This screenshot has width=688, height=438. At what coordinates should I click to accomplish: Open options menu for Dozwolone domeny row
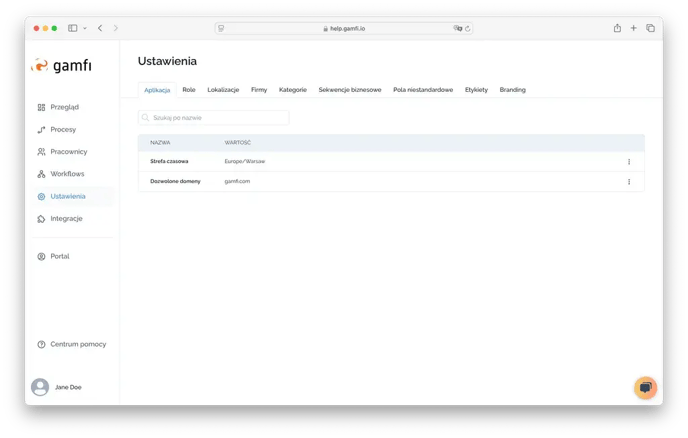pyautogui.click(x=629, y=181)
